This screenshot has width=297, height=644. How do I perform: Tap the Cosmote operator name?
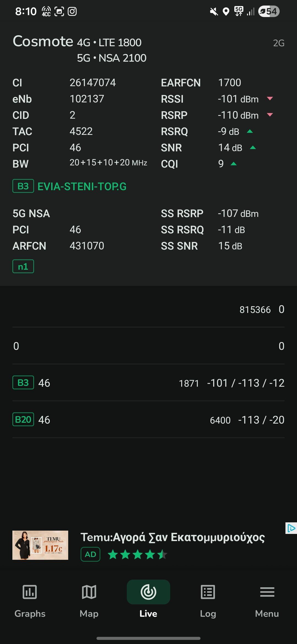(x=43, y=42)
